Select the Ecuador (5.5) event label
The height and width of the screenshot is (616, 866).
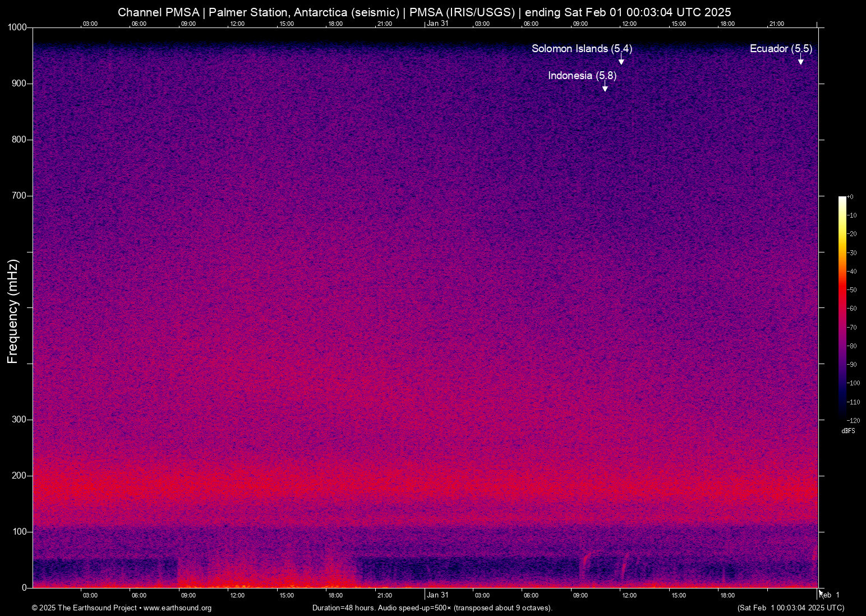click(780, 49)
